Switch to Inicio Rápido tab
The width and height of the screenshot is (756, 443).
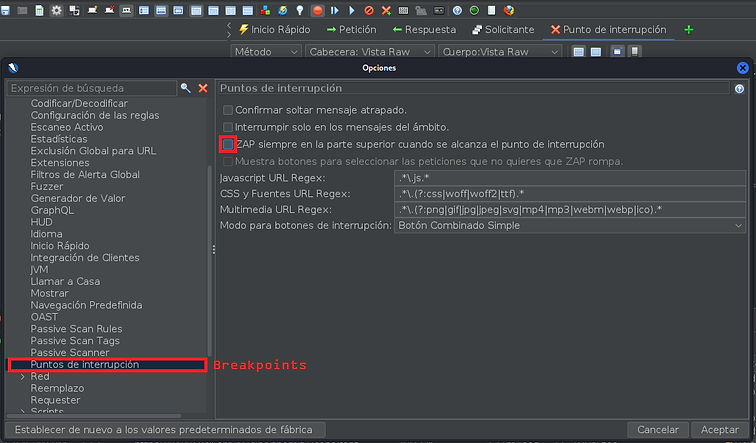pyautogui.click(x=275, y=30)
